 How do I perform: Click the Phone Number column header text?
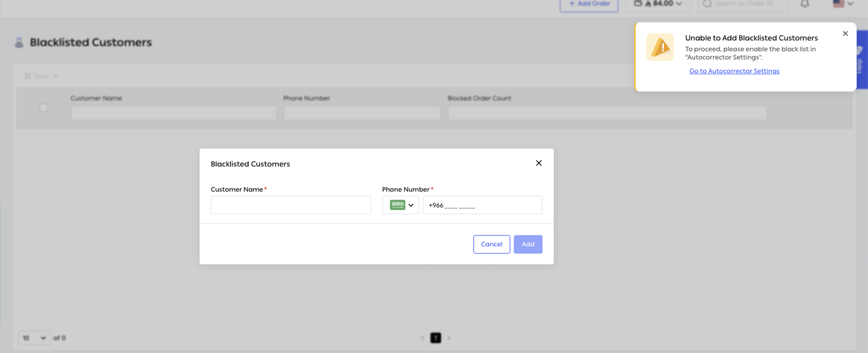[x=306, y=98]
